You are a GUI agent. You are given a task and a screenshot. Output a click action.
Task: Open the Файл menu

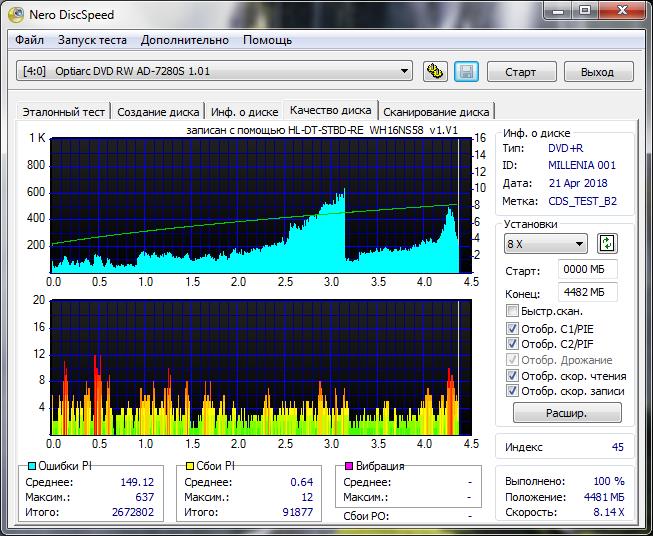pyautogui.click(x=30, y=40)
